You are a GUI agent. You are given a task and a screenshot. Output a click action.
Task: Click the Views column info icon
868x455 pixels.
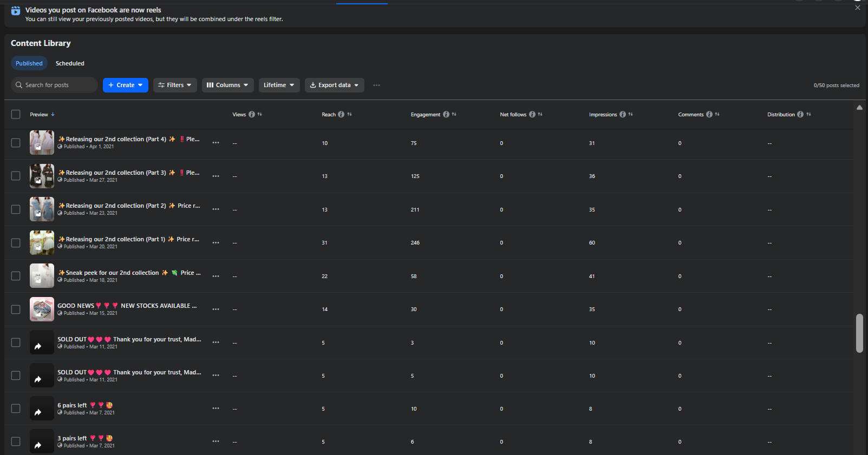(x=252, y=115)
